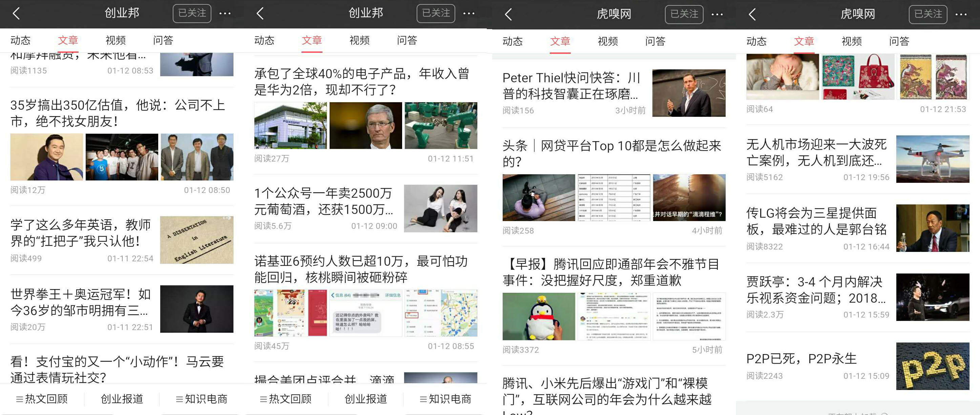
Task: Tap the Foxconn building thumbnail
Action: click(290, 125)
